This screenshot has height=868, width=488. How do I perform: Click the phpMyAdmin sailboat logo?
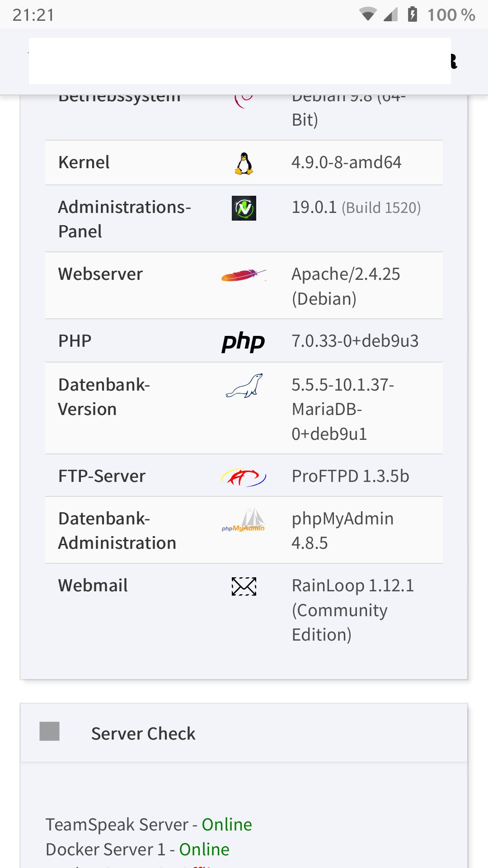tap(244, 520)
